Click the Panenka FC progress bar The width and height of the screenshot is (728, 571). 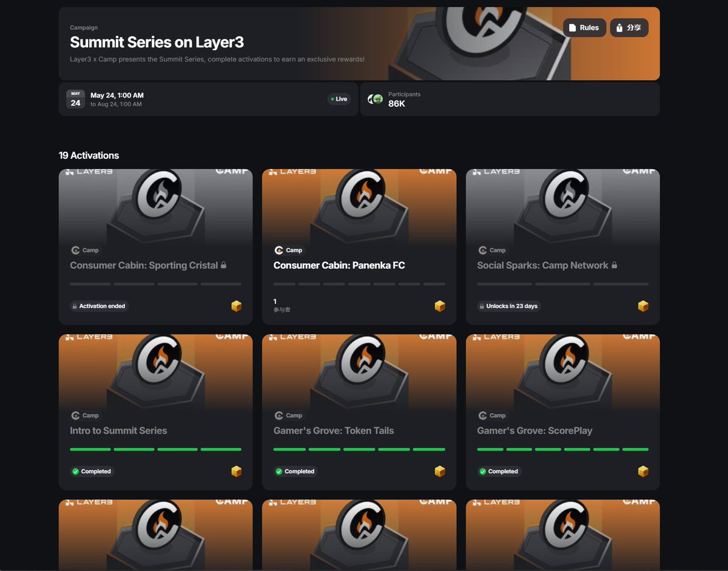pos(359,284)
